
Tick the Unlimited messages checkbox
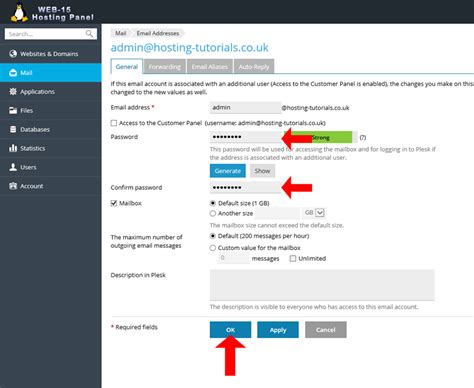pos(293,258)
